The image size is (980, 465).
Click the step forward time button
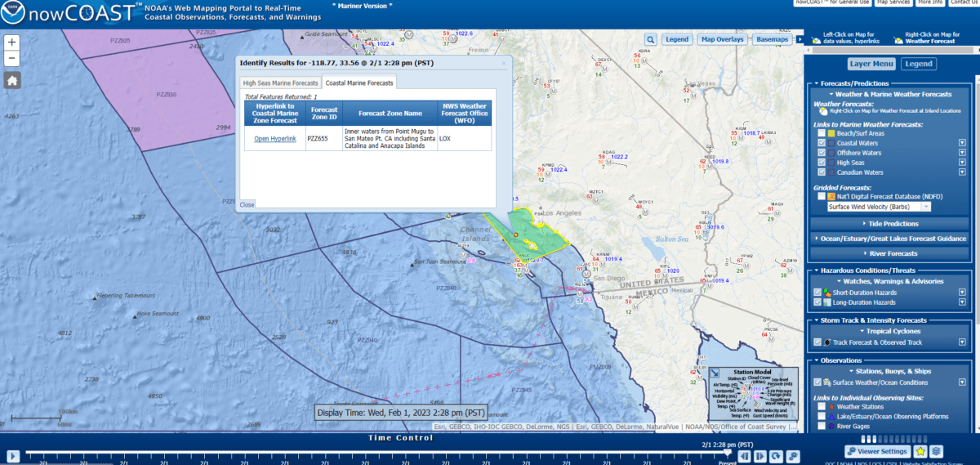tap(760, 456)
